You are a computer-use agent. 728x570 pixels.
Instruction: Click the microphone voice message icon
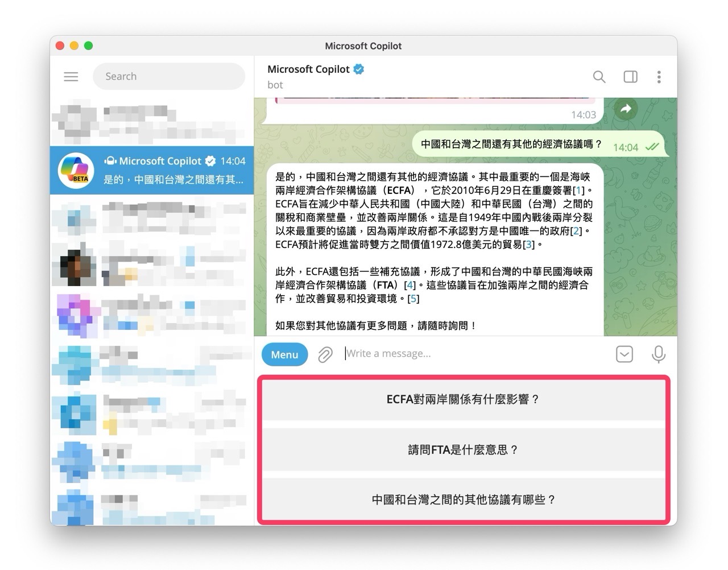[658, 354]
